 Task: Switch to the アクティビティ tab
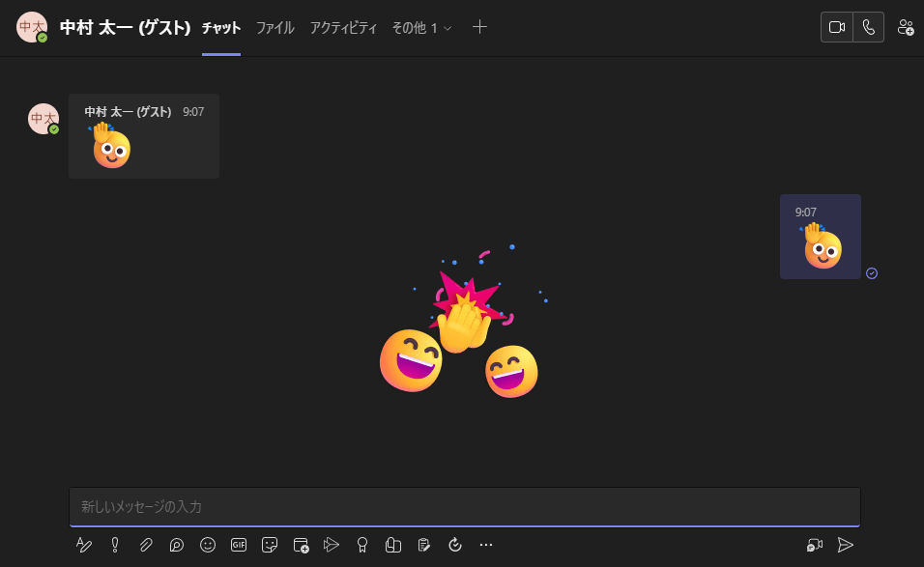click(343, 28)
